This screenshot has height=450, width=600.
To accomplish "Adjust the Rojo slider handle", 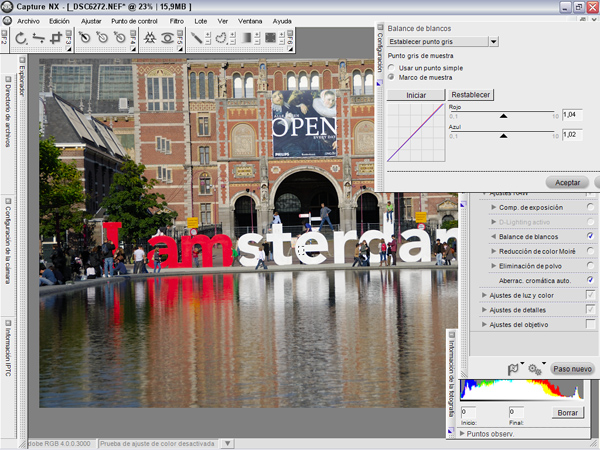I will click(504, 115).
